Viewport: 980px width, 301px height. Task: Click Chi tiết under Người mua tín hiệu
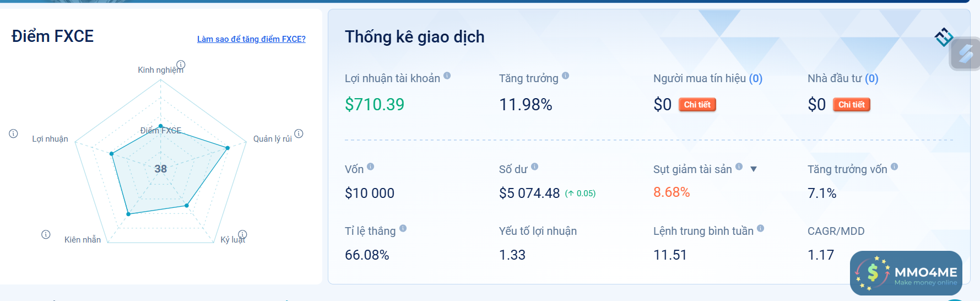697,105
